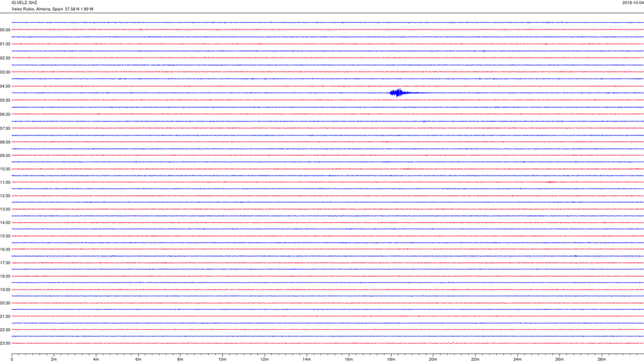The width and height of the screenshot is (644, 362).
Task: Click the IG.VELZ..SHZ station code header
Action: pos(24,3)
